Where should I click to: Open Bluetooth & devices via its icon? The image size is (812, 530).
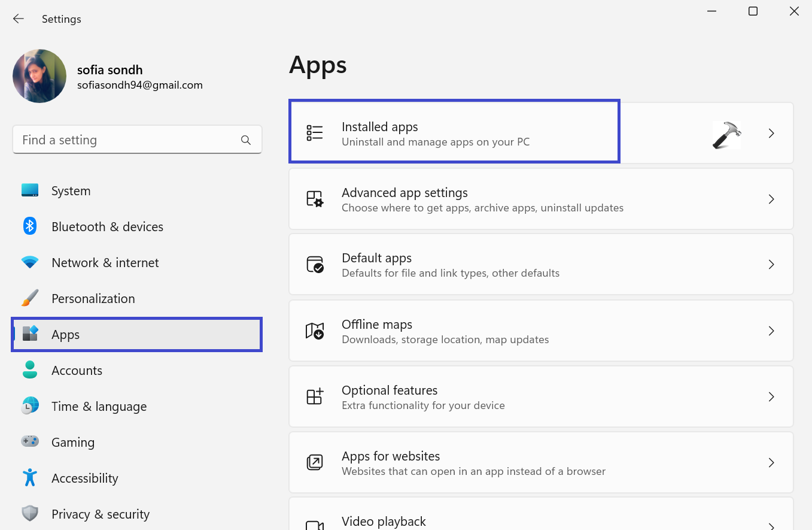pyautogui.click(x=30, y=226)
